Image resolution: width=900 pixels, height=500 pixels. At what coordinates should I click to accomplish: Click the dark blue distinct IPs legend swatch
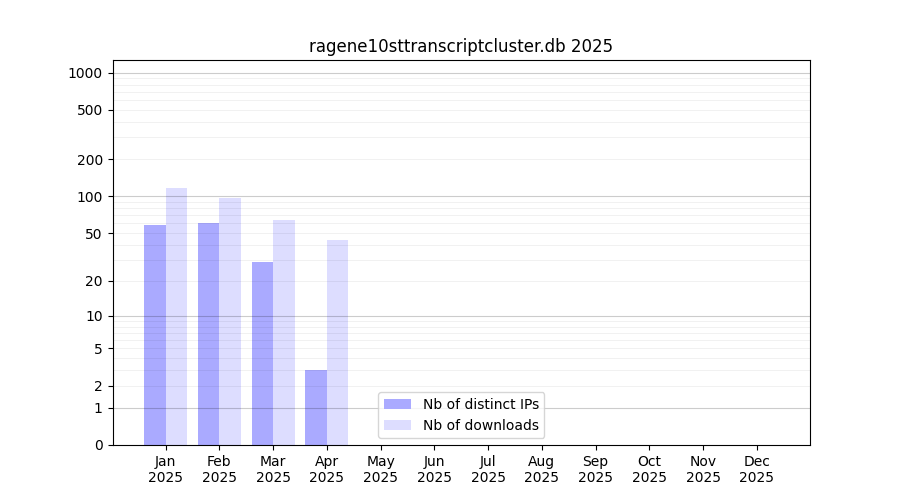[397, 404]
